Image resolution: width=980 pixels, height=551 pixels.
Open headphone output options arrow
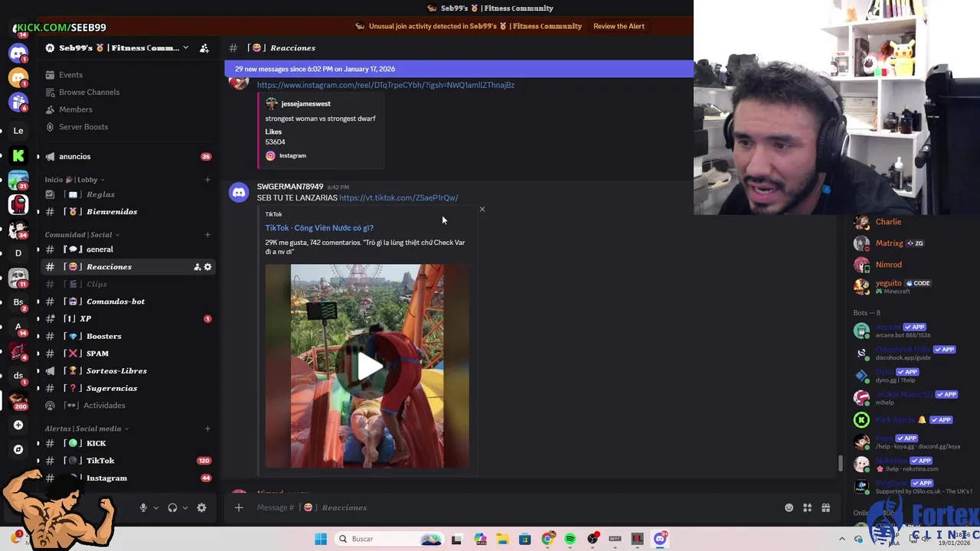point(185,507)
